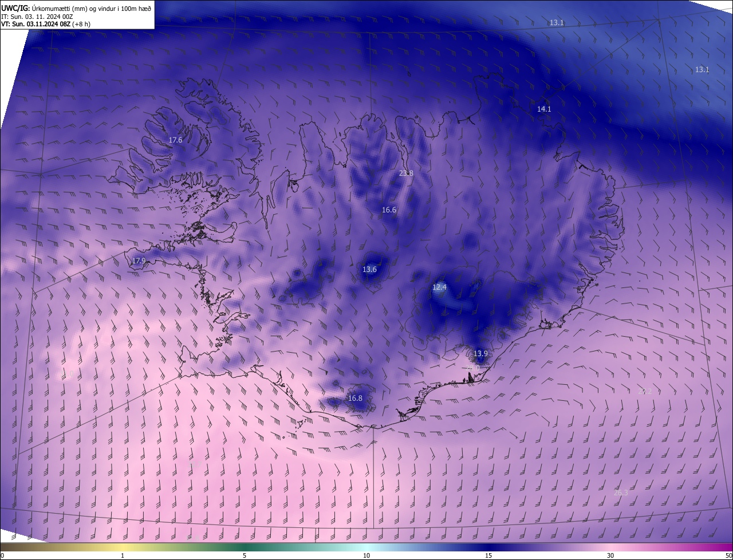Click the 16.8 value in south Iceland
The height and width of the screenshot is (560, 733).
coord(355,399)
